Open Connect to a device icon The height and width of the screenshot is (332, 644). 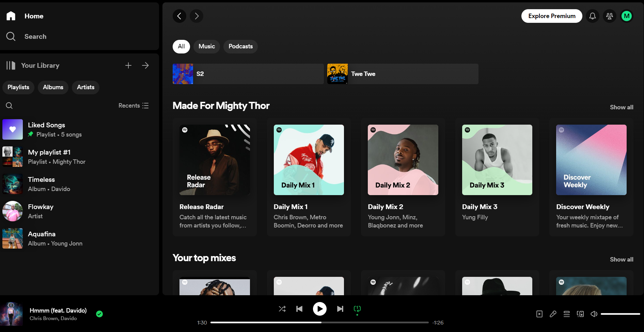pos(580,314)
